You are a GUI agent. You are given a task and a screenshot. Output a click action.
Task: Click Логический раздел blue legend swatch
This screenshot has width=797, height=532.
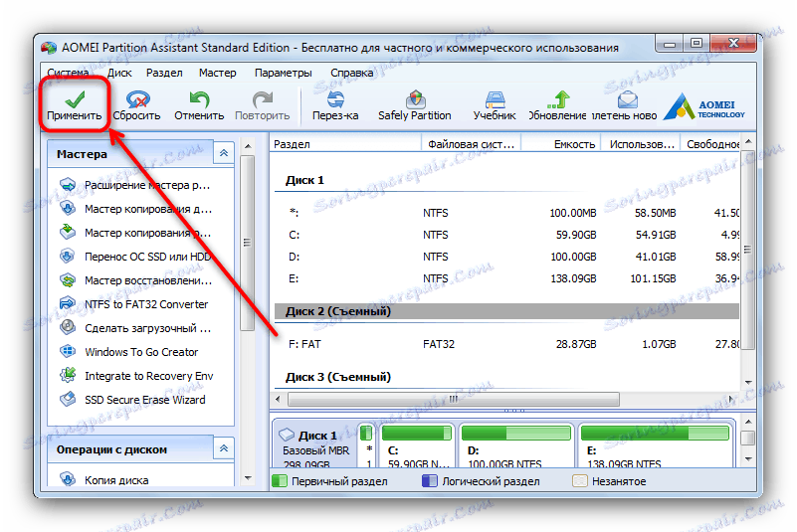pos(430,481)
